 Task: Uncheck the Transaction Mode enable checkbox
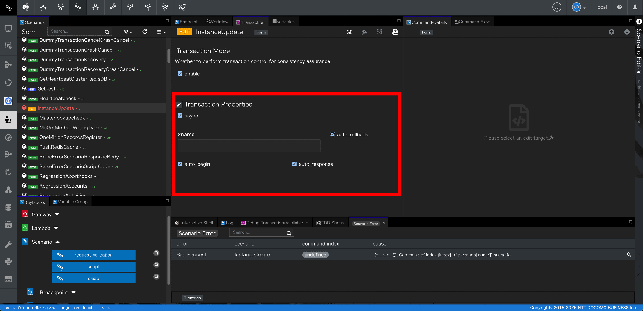[x=180, y=74]
